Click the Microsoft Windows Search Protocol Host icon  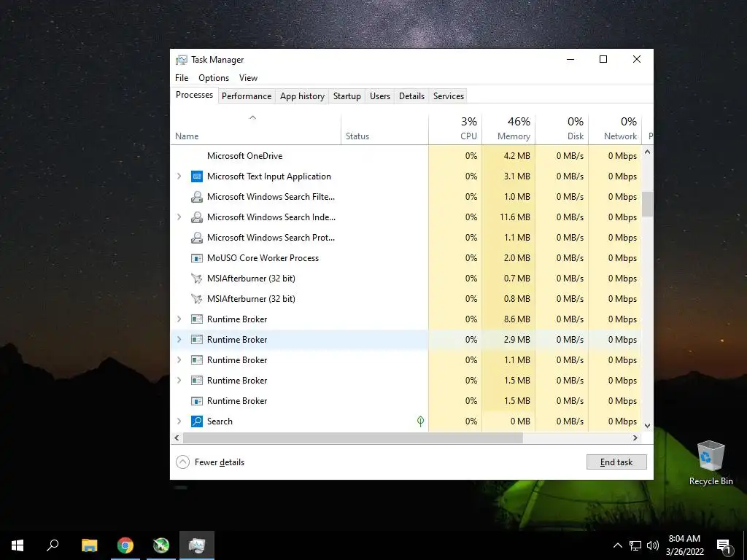click(x=197, y=238)
